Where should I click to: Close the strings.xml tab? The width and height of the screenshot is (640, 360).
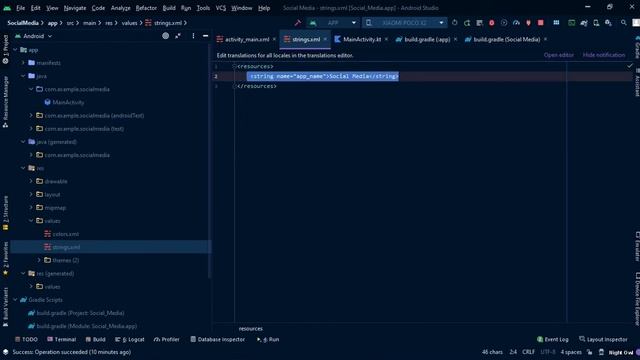coord(325,39)
